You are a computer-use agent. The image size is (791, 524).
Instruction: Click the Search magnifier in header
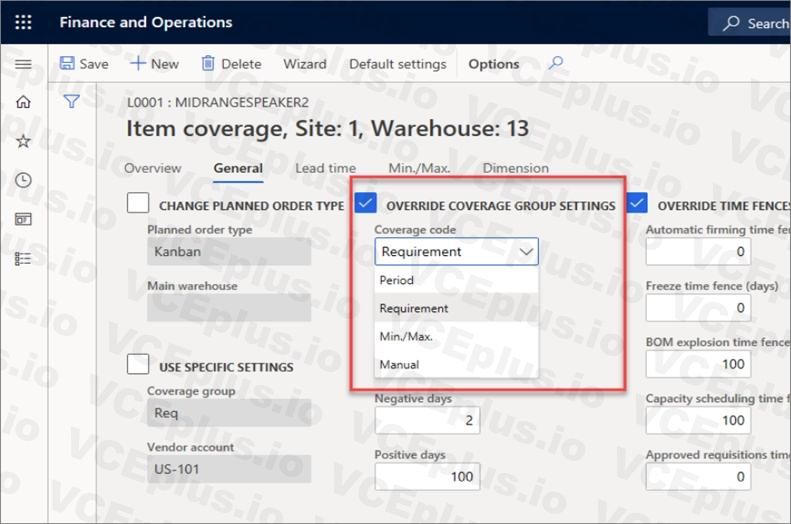click(x=730, y=23)
